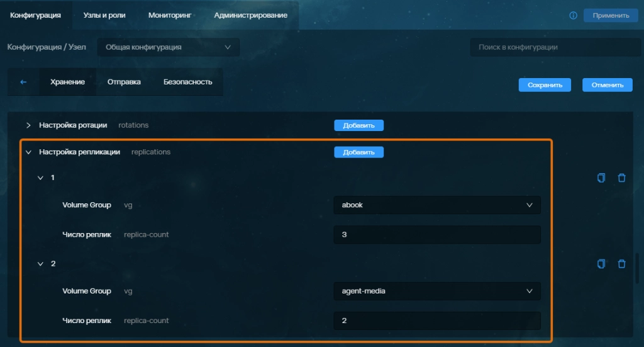Delete replication entry 1

click(x=622, y=178)
